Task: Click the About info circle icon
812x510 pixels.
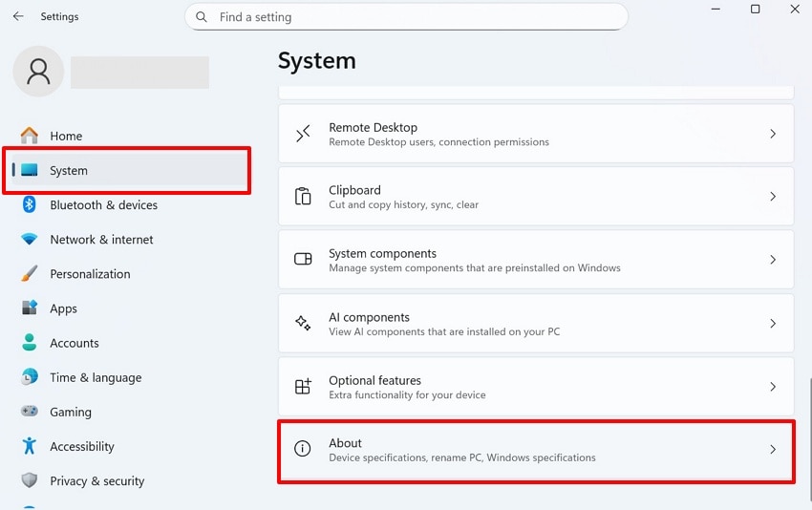Action: 303,448
